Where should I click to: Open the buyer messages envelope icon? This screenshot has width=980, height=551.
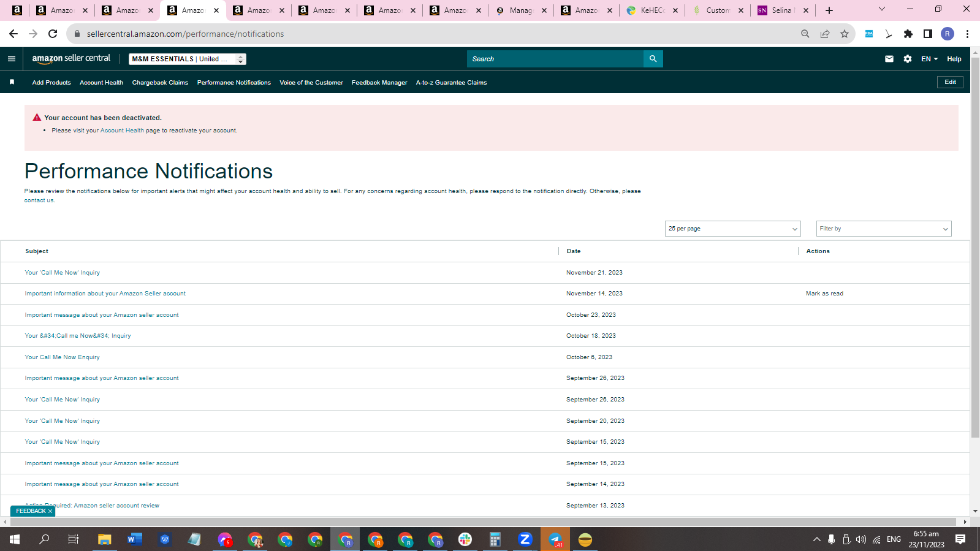point(889,59)
